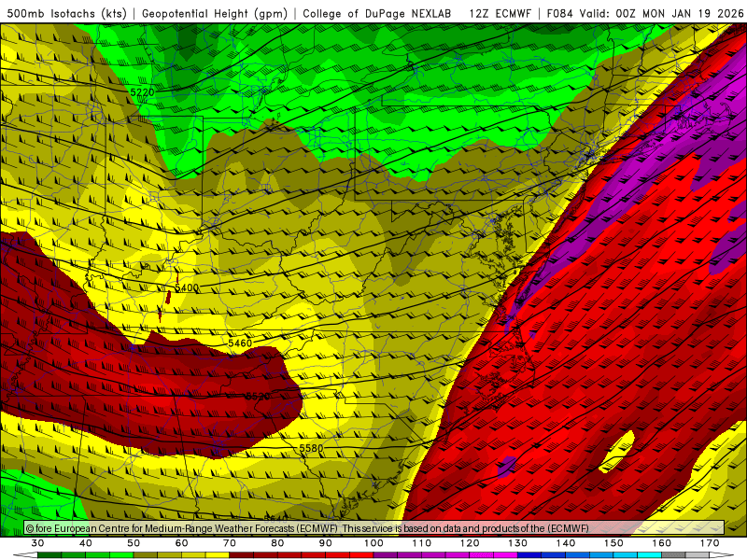Click the ECMWF copyright notice banner
The height and width of the screenshot is (560, 747).
coord(374,528)
